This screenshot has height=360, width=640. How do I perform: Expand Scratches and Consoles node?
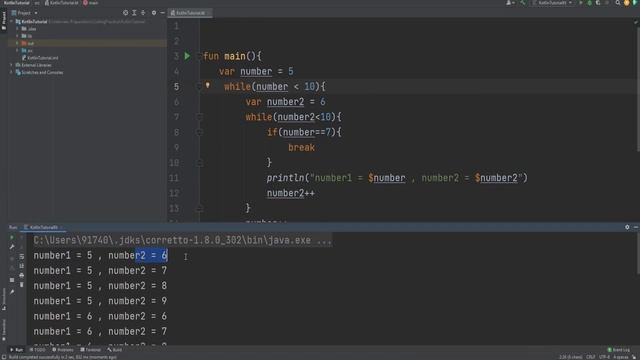(x=11, y=72)
